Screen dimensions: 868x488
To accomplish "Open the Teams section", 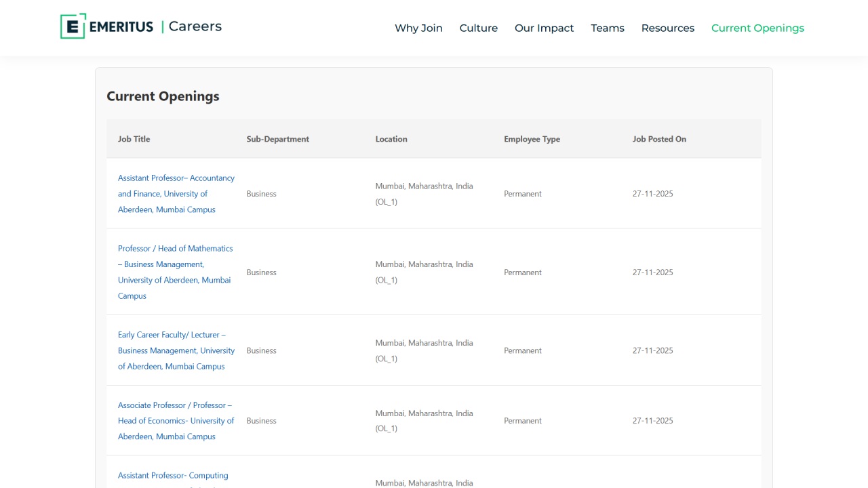I will [607, 28].
